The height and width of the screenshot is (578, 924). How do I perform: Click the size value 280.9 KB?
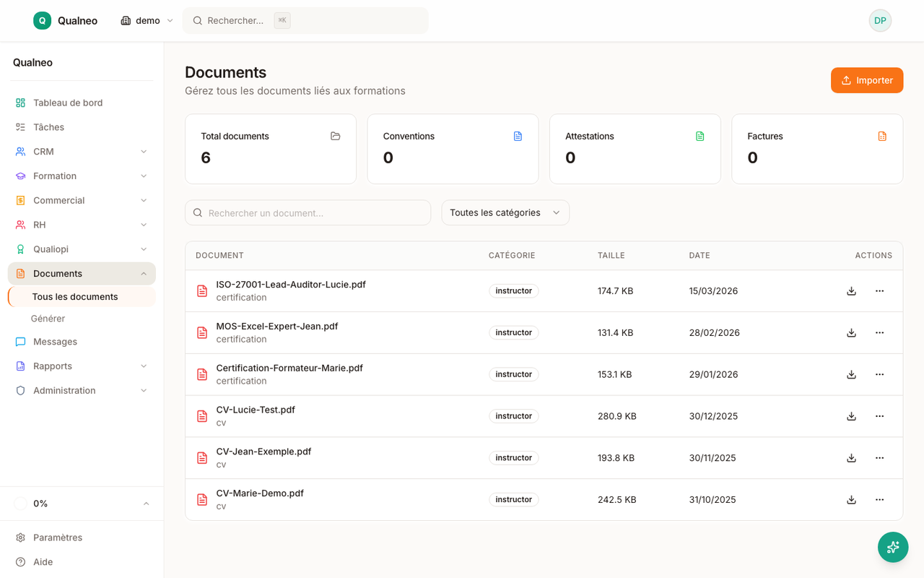coord(617,416)
